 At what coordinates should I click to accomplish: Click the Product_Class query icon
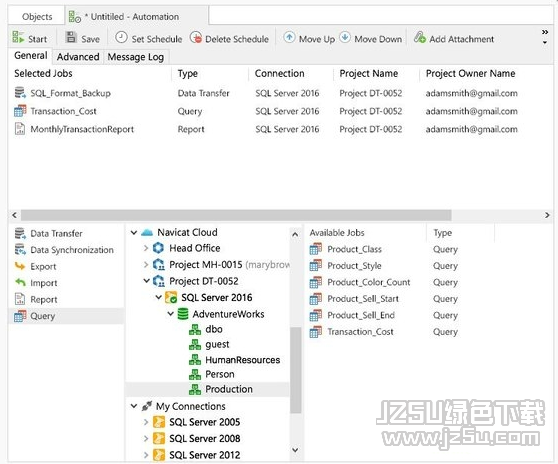coord(316,249)
